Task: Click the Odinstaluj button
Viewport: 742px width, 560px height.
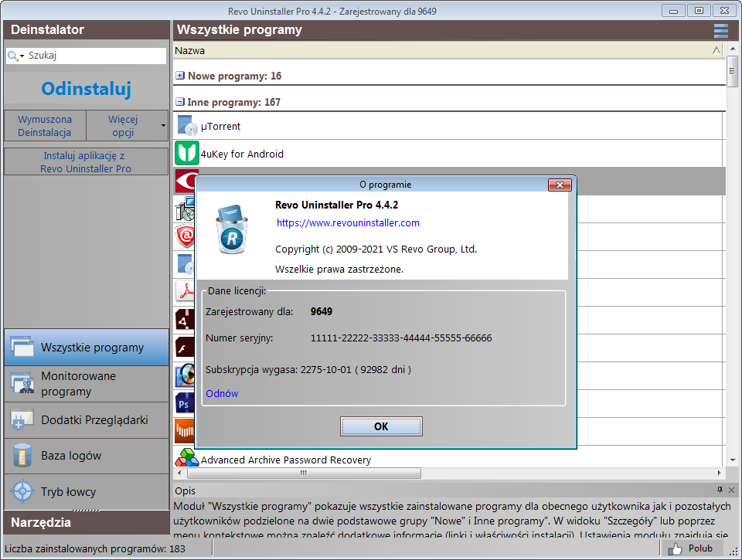Action: [86, 89]
